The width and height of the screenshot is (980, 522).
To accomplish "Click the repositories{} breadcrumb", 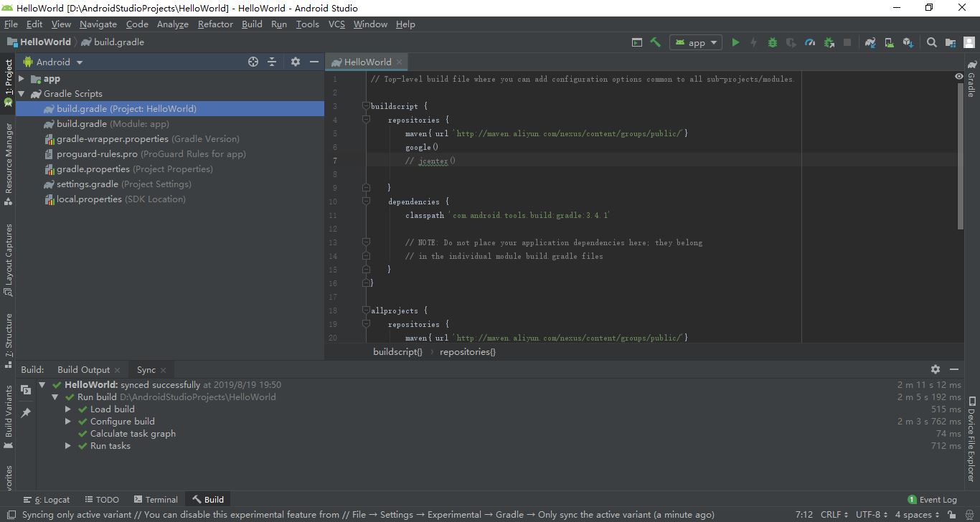I will (x=467, y=351).
